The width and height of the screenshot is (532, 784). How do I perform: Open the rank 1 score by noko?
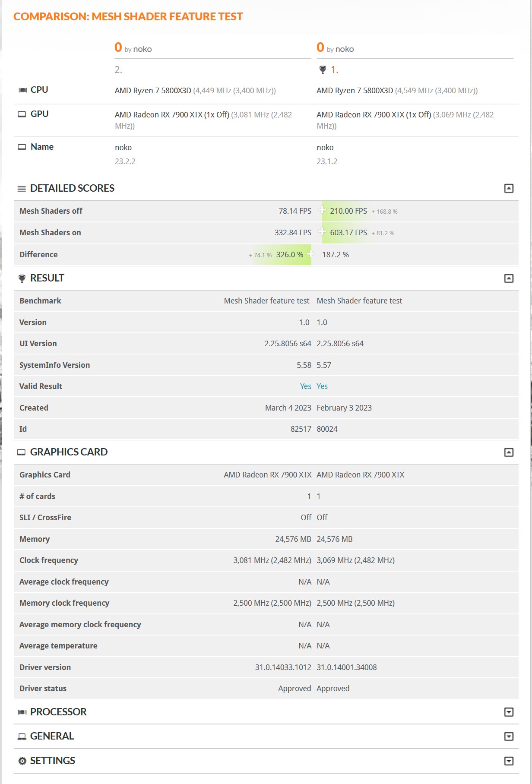pos(320,47)
